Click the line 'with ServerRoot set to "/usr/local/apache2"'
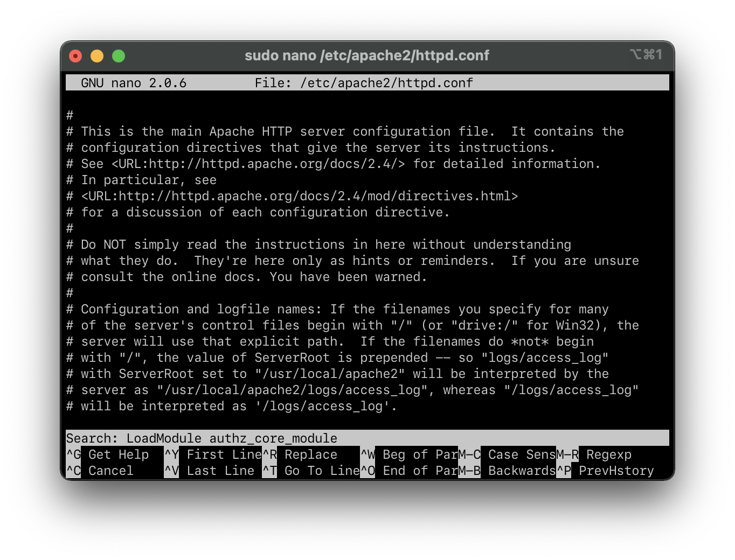 (x=337, y=374)
